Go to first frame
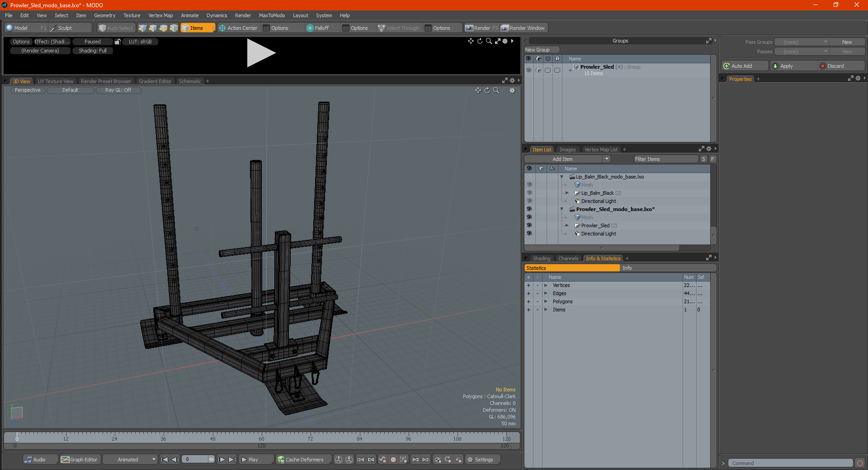The height and width of the screenshot is (470, 868). click(164, 460)
